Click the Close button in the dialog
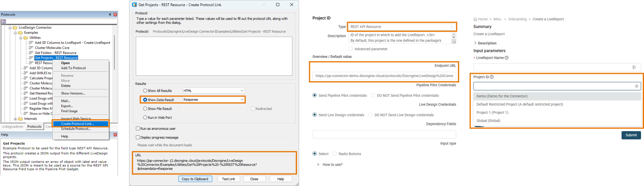The height and width of the screenshot is (186, 644). point(254,179)
